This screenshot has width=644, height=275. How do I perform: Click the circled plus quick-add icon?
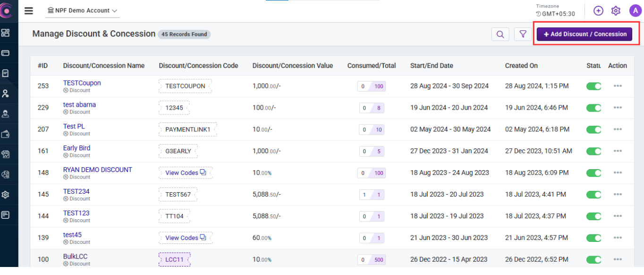coord(598,10)
